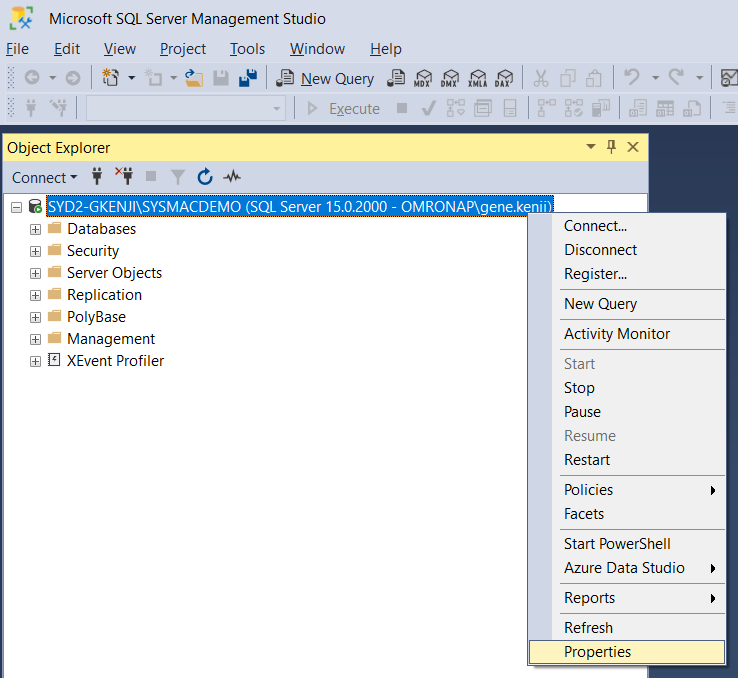Open the Help menu
The width and height of the screenshot is (738, 678).
[x=385, y=49]
